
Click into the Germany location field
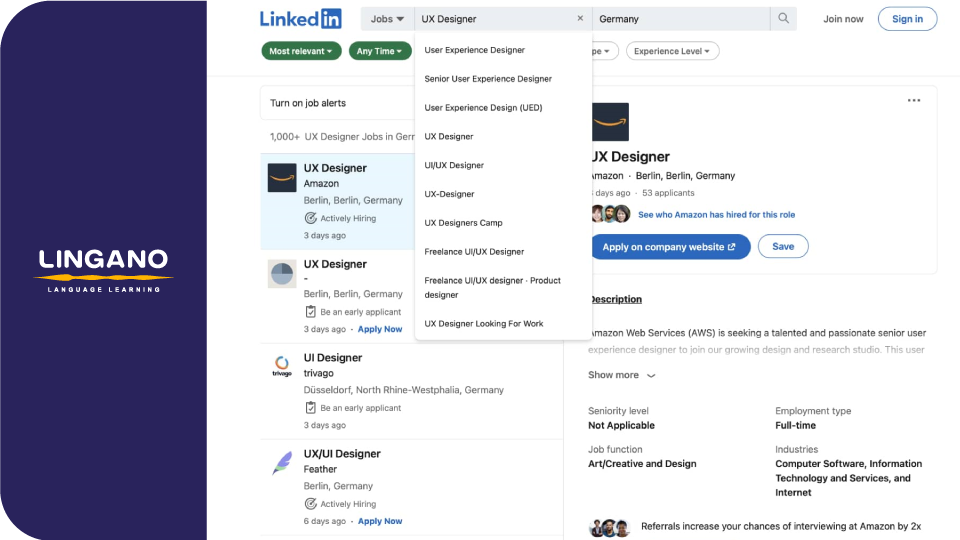tap(681, 19)
